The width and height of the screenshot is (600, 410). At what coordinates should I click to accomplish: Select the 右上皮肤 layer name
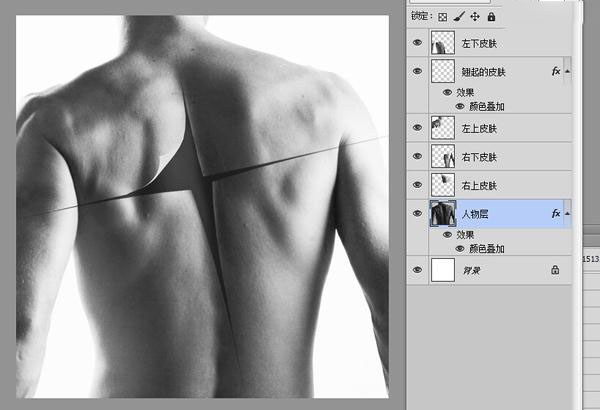pyautogui.click(x=478, y=186)
